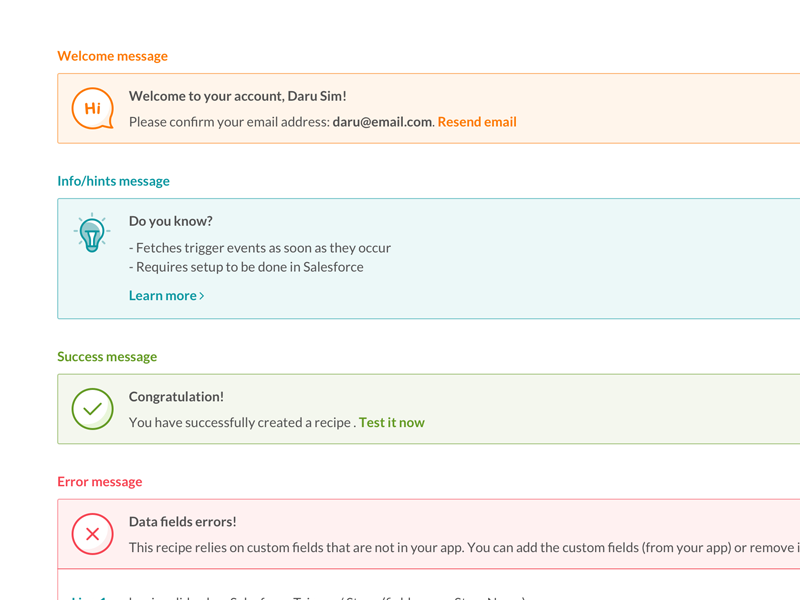Screen dimensions: 800x600
Task: Open Test it now after recipe creation
Action: coord(391,422)
